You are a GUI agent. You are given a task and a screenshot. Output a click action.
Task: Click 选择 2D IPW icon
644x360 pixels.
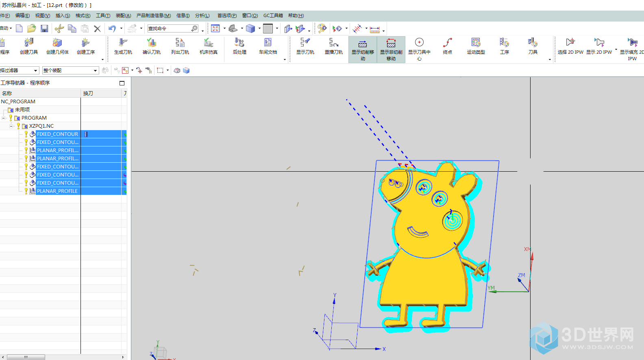570,46
